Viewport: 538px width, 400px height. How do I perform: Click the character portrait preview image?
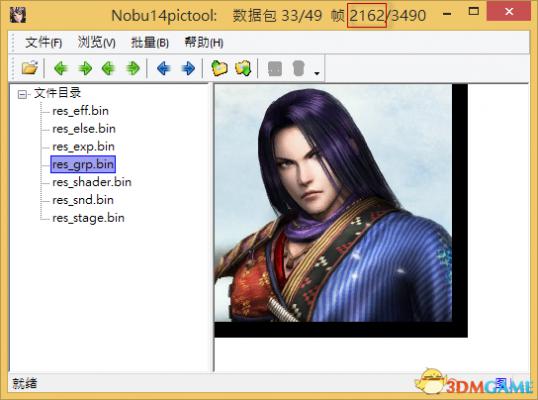(333, 203)
